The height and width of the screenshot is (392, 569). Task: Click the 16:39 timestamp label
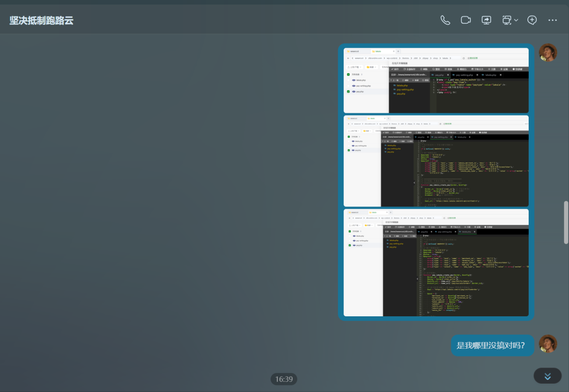coord(284,379)
